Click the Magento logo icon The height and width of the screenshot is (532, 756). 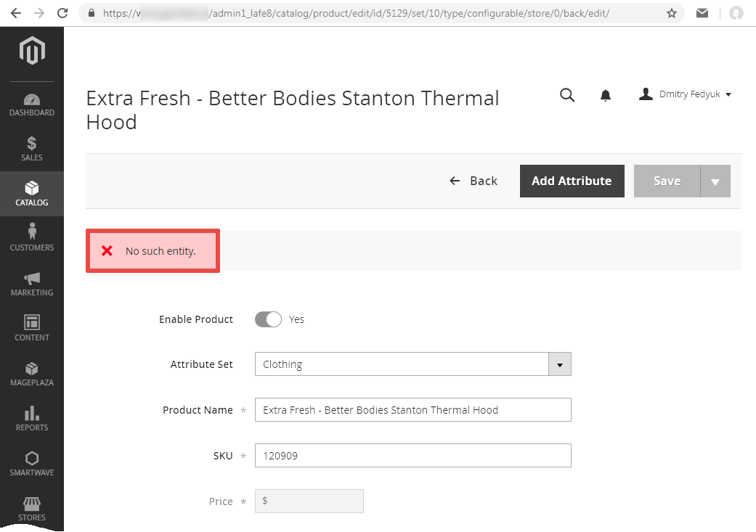point(32,51)
